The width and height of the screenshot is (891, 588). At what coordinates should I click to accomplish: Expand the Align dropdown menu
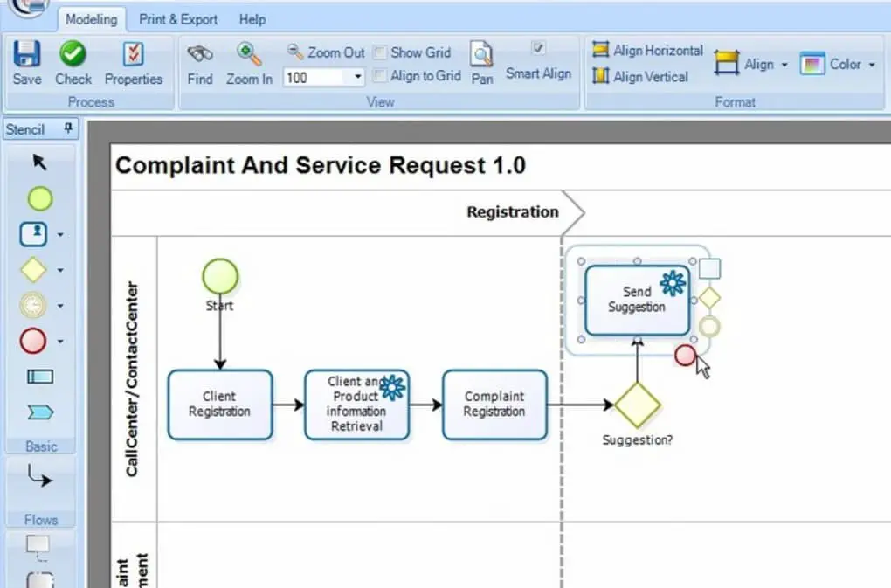tap(784, 65)
